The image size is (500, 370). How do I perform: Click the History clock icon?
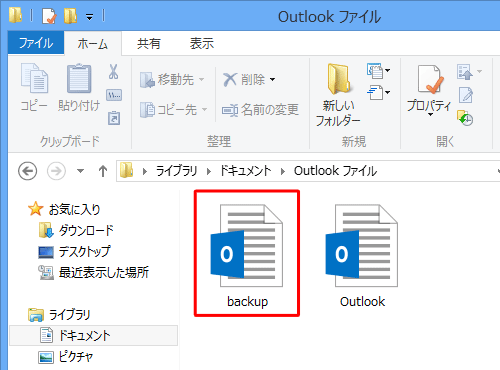coord(465,118)
